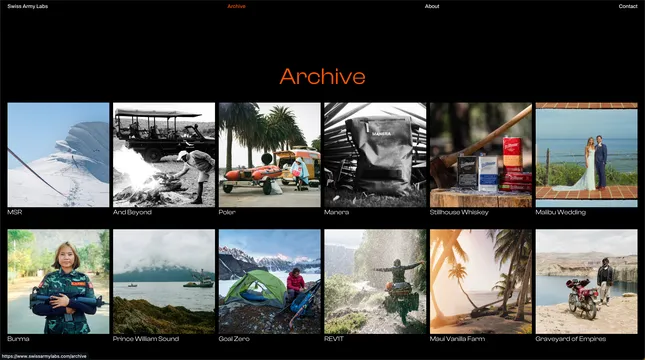Click the Malibu Wedding caption
645x360 pixels.
561,212
